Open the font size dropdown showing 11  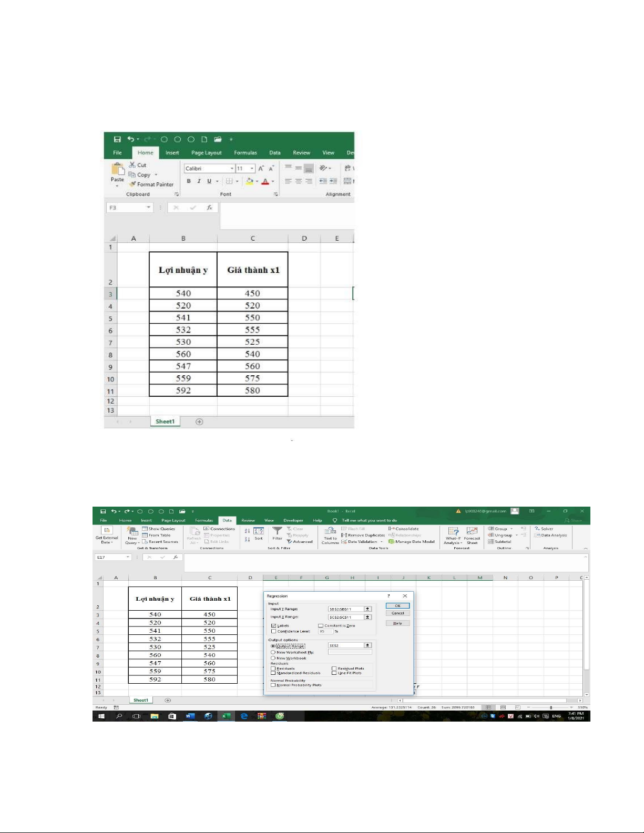click(x=252, y=169)
